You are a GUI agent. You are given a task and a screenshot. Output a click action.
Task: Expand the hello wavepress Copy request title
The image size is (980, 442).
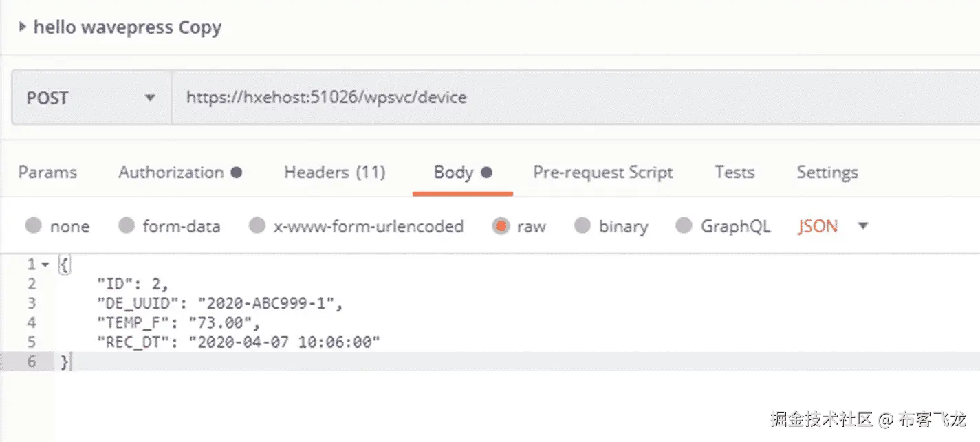point(23,27)
